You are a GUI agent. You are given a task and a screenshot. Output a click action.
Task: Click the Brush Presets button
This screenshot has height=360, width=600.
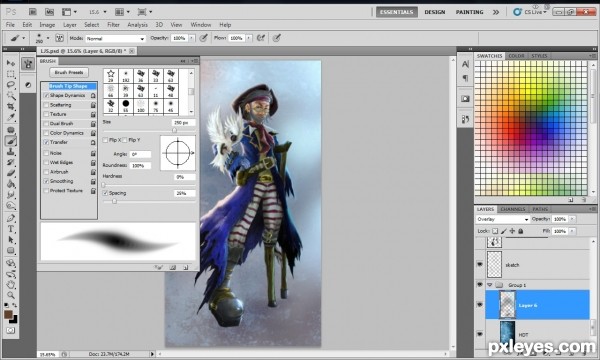click(69, 72)
